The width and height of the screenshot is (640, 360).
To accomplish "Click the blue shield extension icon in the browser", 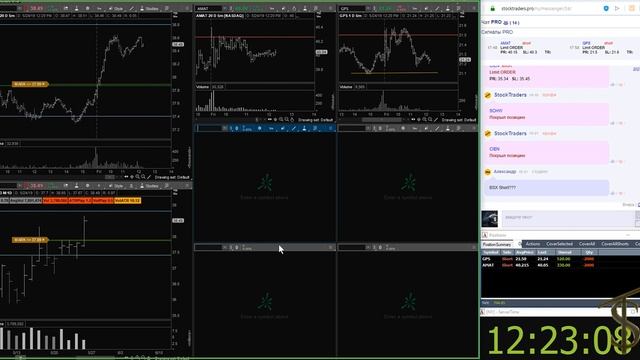I will pyautogui.click(x=606, y=8).
